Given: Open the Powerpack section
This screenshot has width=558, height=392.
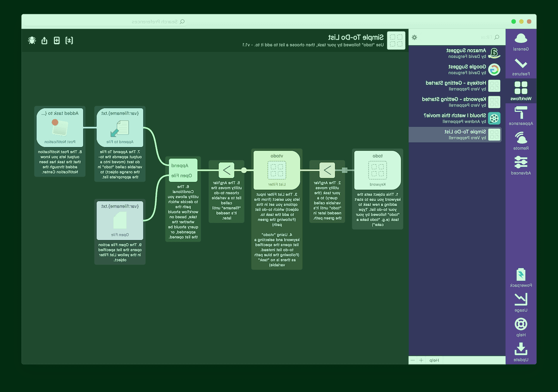Looking at the screenshot, I should pyautogui.click(x=521, y=278).
